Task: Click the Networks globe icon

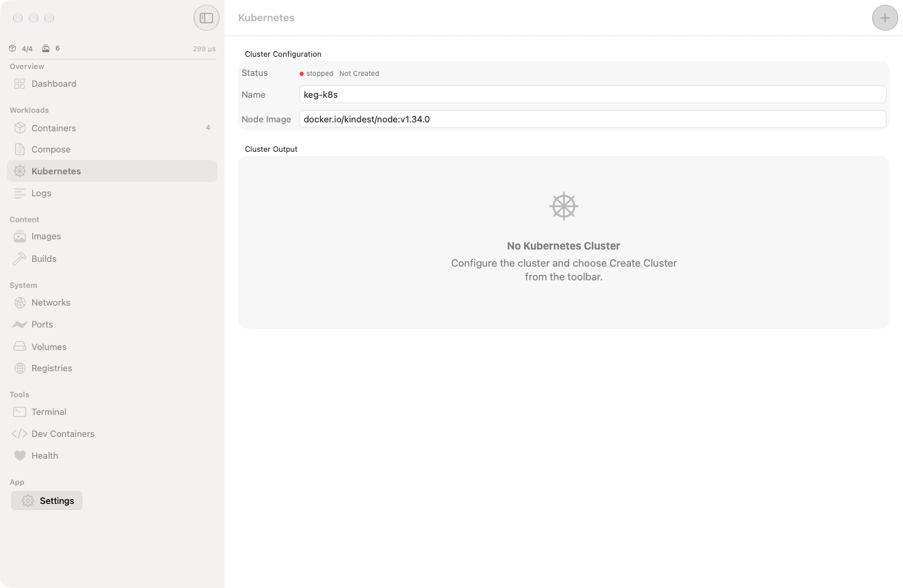Action: coord(20,302)
